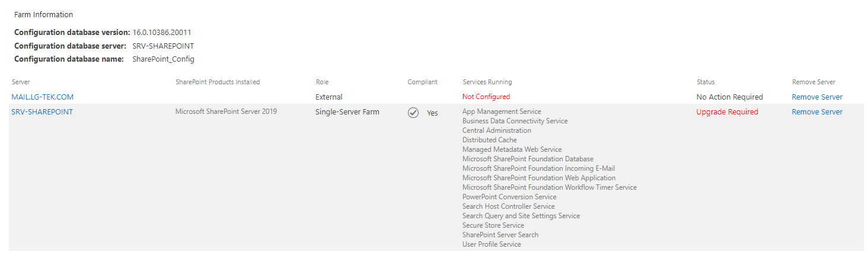Click the SharePoint Products Installed column header
Image resolution: width=868 pixels, height=255 pixels.
[x=218, y=82]
